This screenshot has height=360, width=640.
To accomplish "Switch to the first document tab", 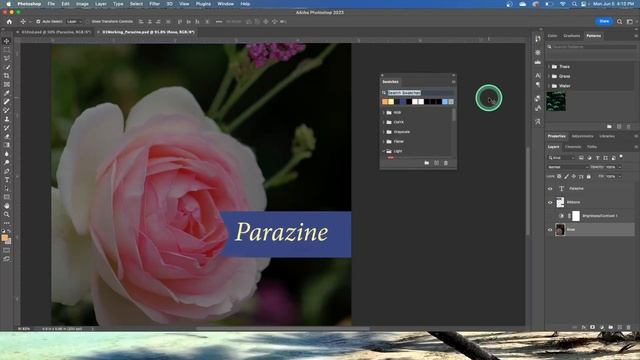I will point(53,32).
